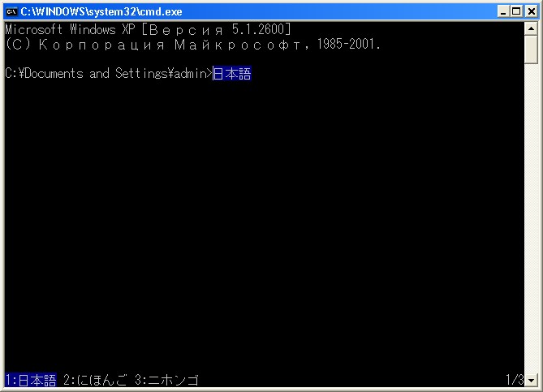Click the 5.1.2600 version number
543x392 pixels.
click(258, 29)
